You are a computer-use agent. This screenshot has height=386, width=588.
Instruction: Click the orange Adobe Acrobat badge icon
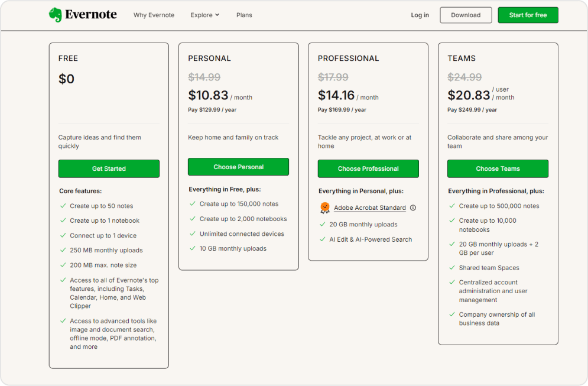click(x=325, y=207)
